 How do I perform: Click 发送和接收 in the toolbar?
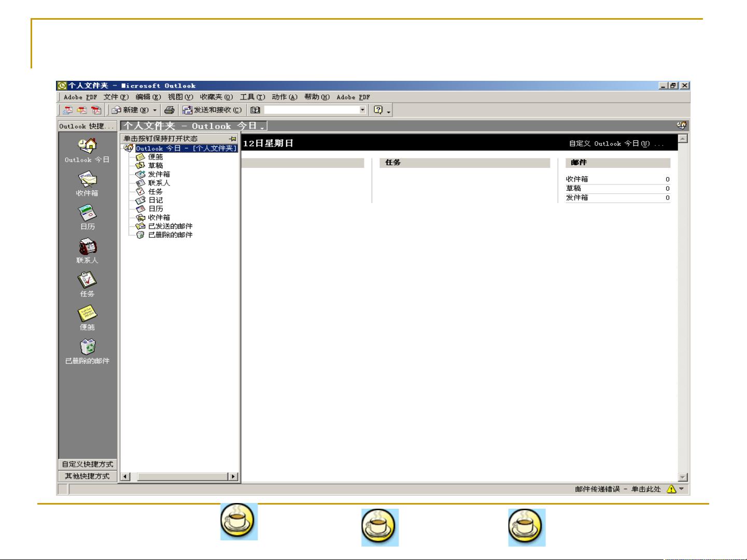click(x=212, y=110)
